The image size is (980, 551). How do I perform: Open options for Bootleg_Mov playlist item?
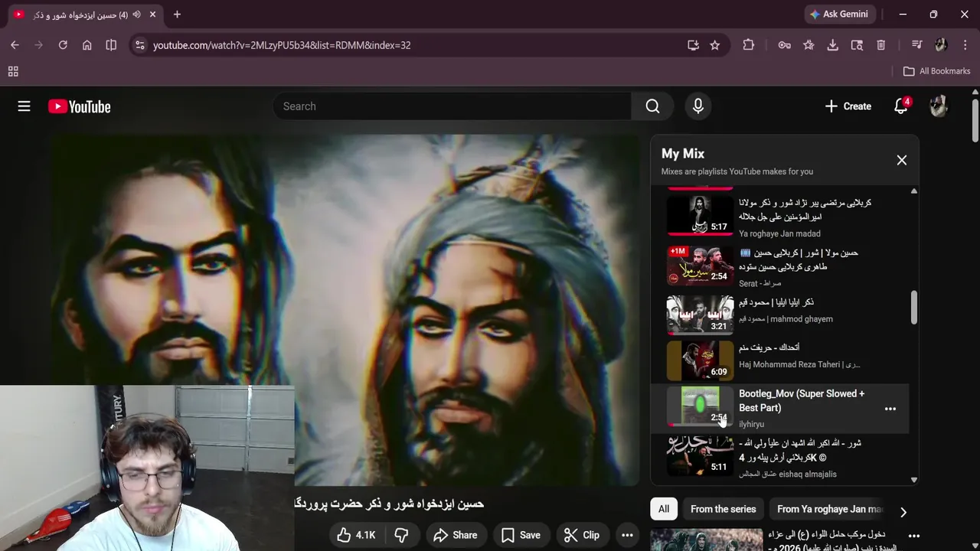click(x=890, y=409)
